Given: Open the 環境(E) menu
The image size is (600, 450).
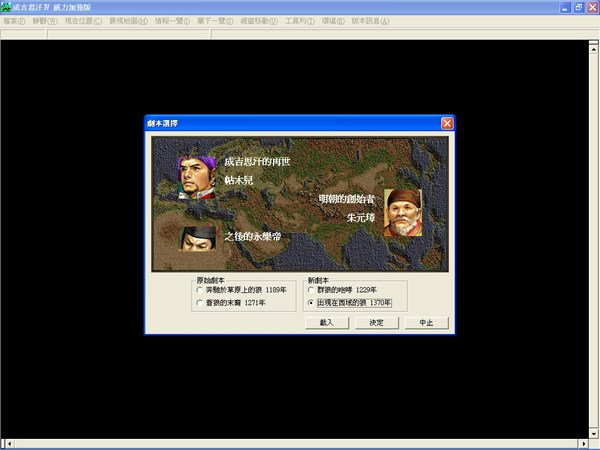Looking at the screenshot, I should [333, 21].
